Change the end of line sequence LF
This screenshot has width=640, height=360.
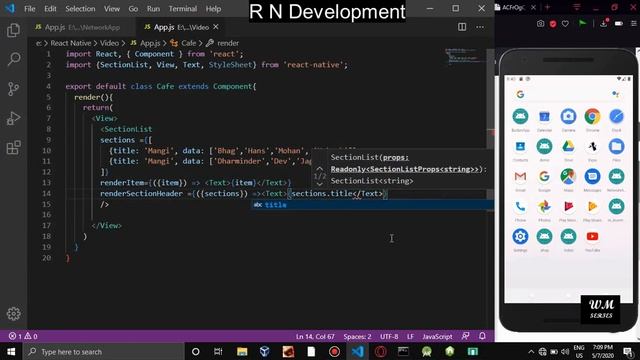coord(410,336)
